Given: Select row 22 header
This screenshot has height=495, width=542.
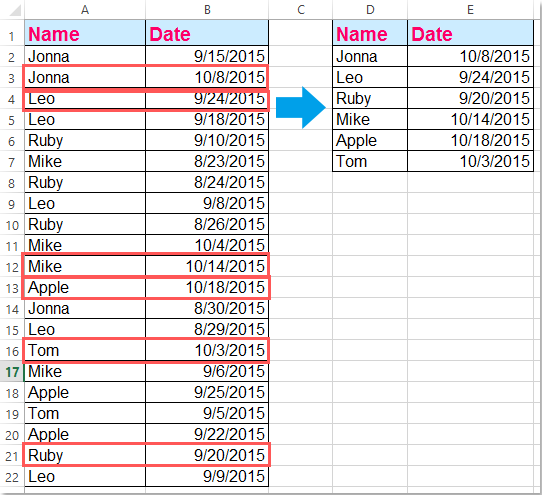Looking at the screenshot, I should click(x=12, y=477).
